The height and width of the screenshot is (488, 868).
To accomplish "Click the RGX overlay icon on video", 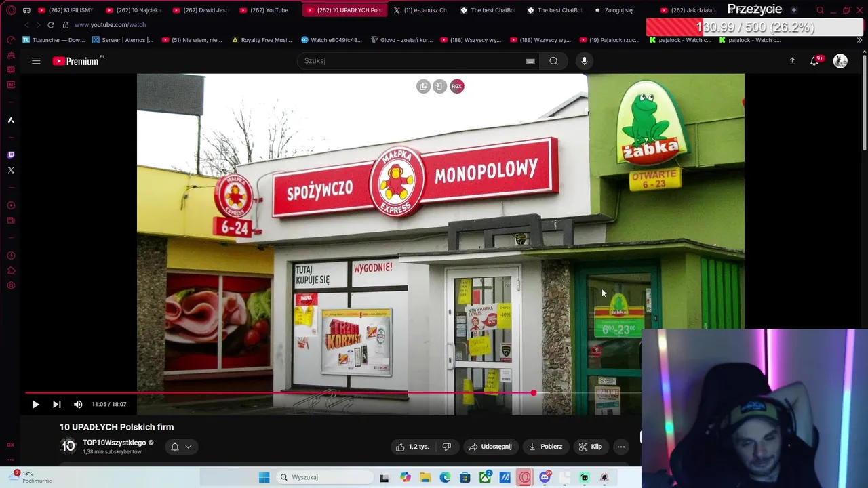I will (x=457, y=86).
